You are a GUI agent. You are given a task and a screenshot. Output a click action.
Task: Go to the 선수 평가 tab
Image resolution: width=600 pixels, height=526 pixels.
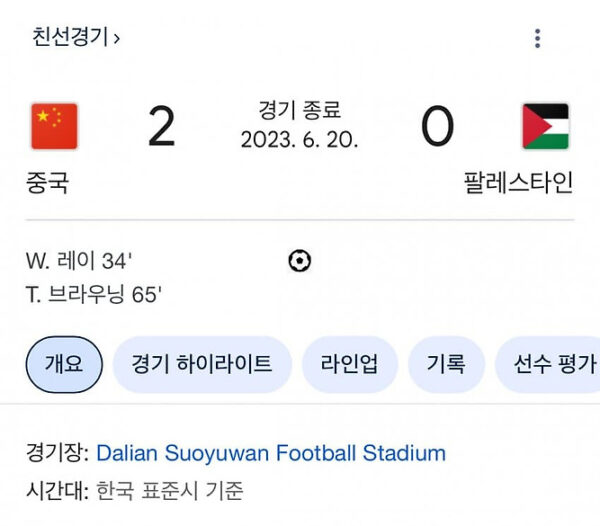point(552,364)
